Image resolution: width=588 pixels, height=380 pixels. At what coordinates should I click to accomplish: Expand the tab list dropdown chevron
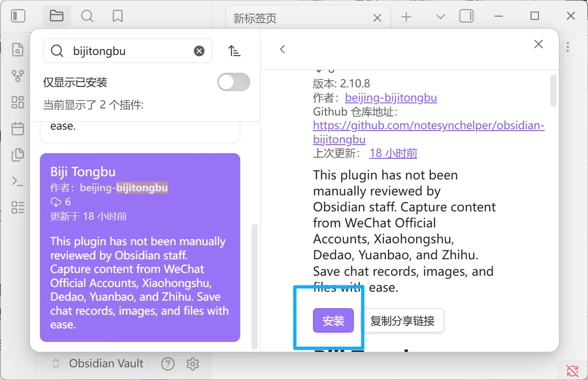[x=440, y=17]
